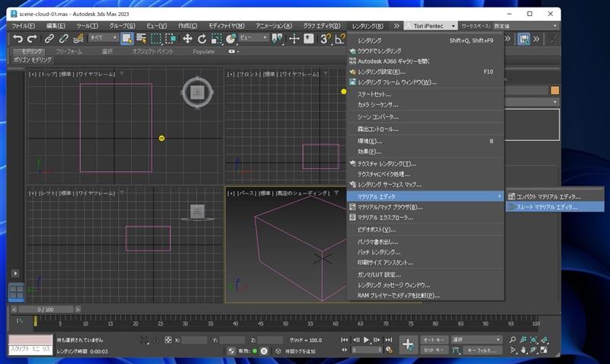Click the orange object color swatch
Screen dimensions: 610x364
tap(554, 90)
